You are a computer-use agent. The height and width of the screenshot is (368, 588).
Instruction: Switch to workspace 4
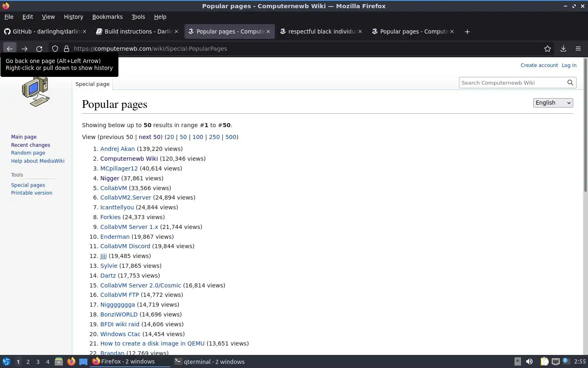click(47, 361)
